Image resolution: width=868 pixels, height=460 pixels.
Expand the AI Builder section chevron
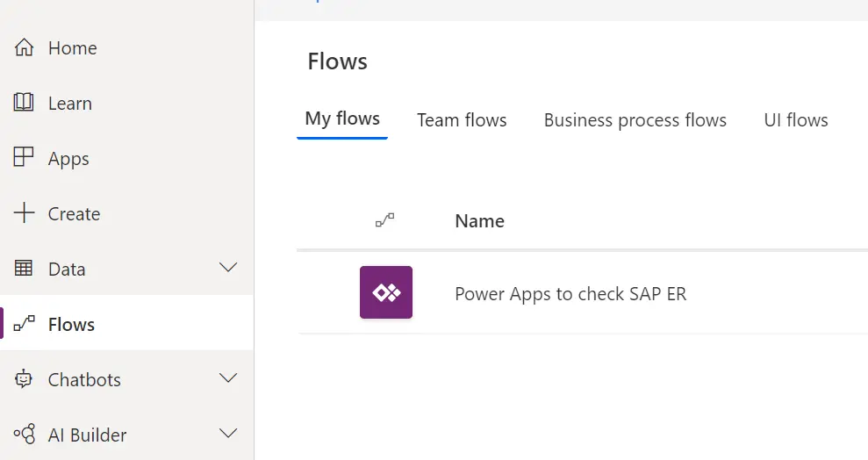pos(228,434)
